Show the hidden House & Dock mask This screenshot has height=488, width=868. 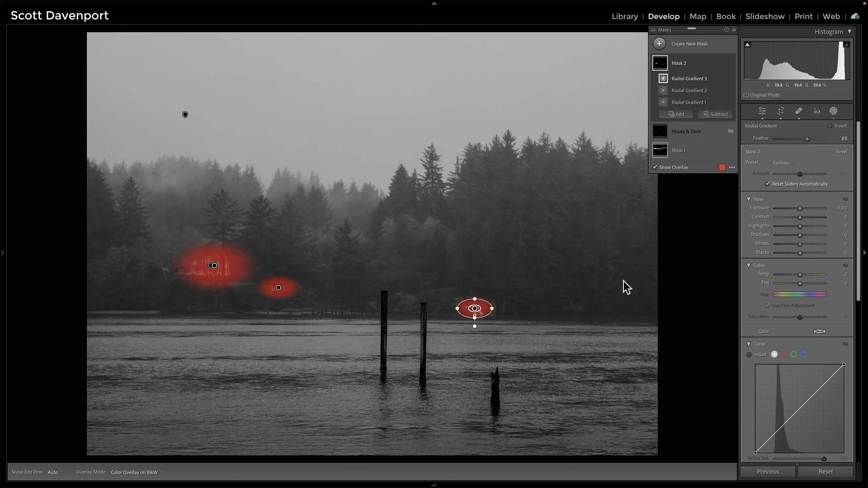click(x=731, y=131)
